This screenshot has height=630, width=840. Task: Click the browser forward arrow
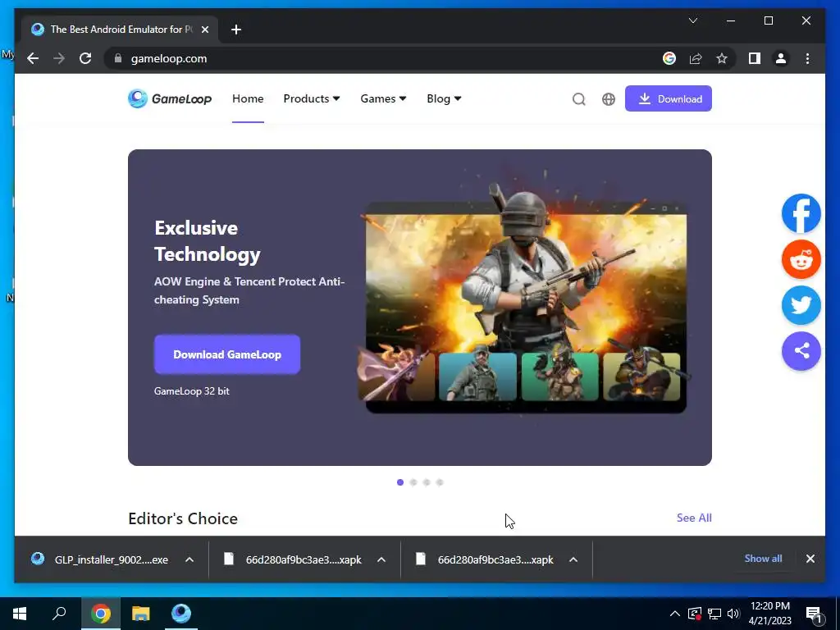(x=59, y=58)
